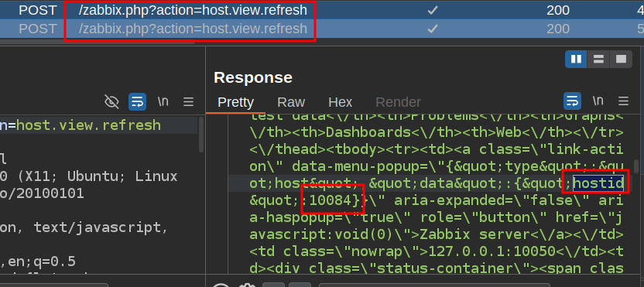Switch to stacked top/bottom panel layout
The image size is (644, 287).
(x=598, y=59)
